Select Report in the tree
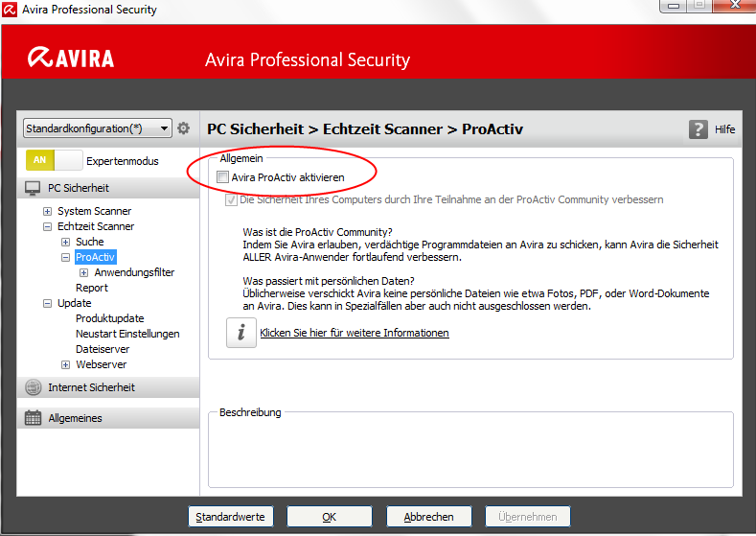Viewport: 756px width, 536px height. click(x=92, y=288)
